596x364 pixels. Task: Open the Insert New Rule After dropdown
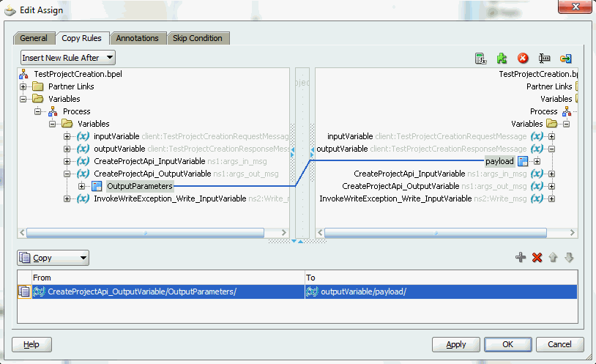67,58
